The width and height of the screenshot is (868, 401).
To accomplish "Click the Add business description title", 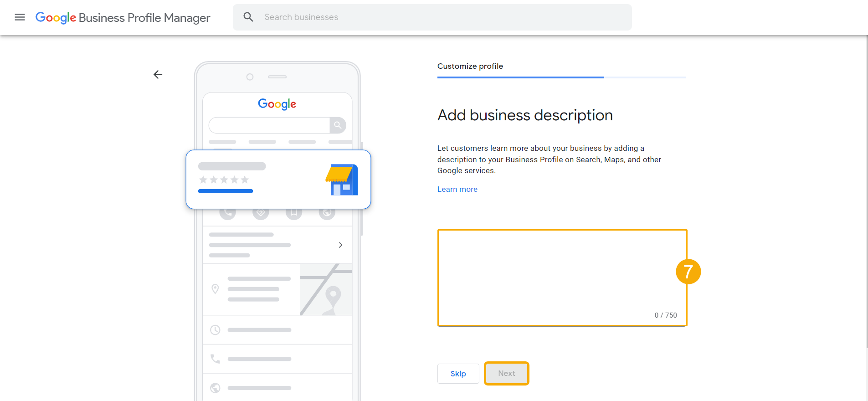I will (x=525, y=115).
